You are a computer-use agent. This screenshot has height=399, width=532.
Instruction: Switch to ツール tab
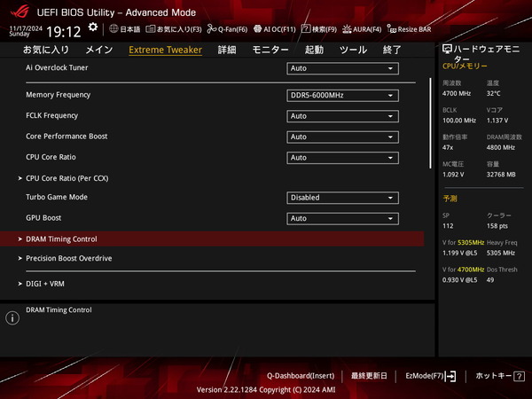point(353,50)
